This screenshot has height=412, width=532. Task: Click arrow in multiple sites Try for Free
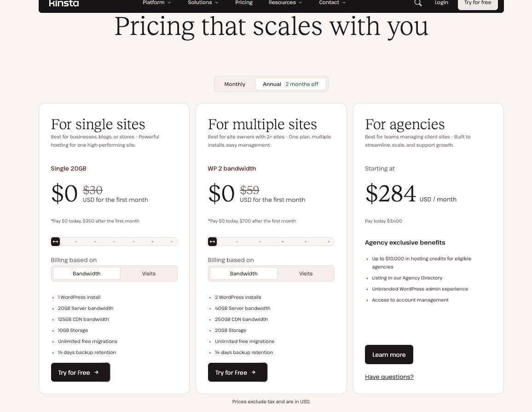(254, 372)
